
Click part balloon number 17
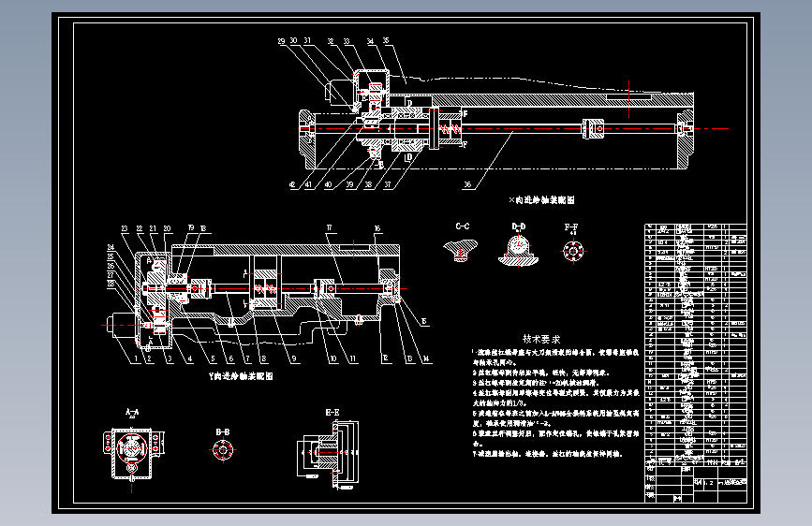tap(330, 227)
